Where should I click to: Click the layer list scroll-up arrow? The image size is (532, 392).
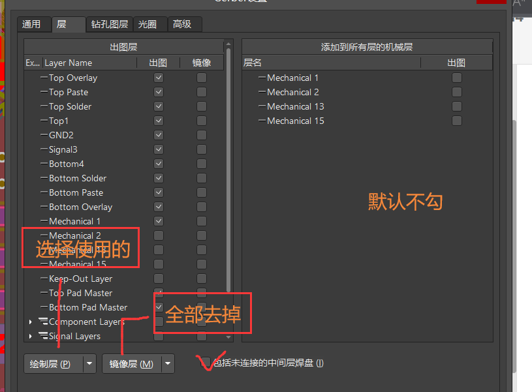228,44
